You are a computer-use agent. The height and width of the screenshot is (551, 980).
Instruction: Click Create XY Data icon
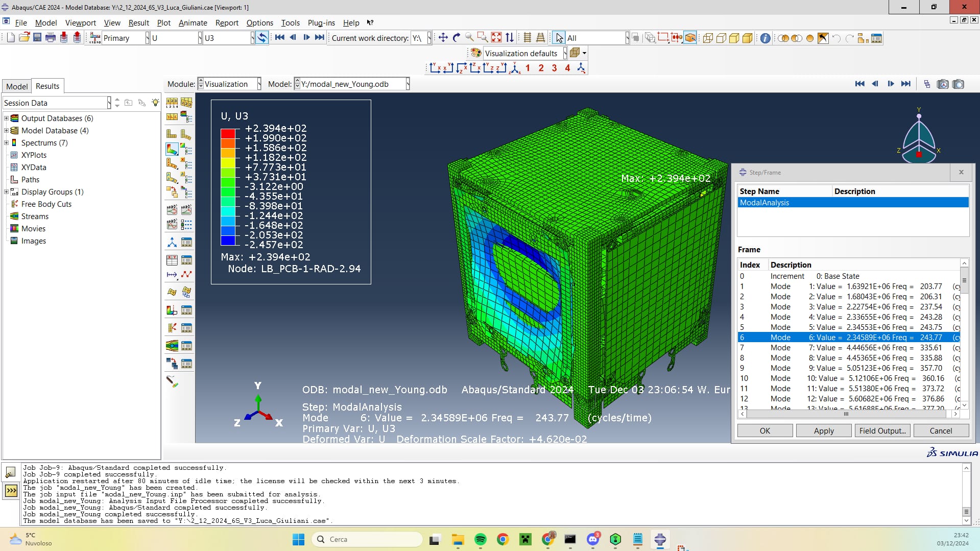point(172,260)
